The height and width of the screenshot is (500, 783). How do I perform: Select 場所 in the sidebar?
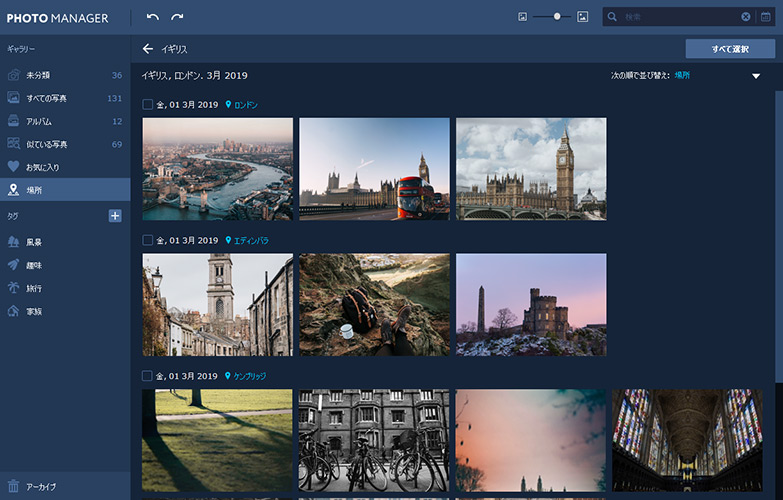[65, 190]
